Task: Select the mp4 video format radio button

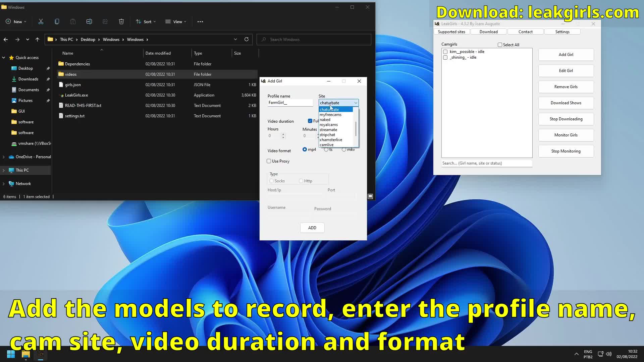Action: (305, 149)
